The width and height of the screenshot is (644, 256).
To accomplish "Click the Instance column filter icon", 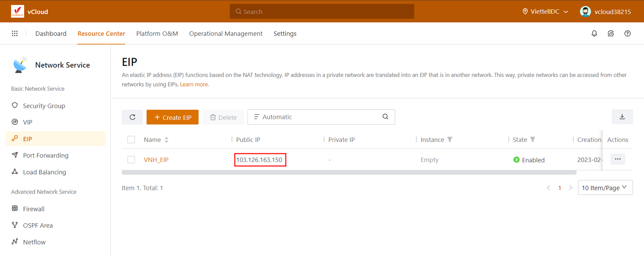I will pyautogui.click(x=450, y=140).
